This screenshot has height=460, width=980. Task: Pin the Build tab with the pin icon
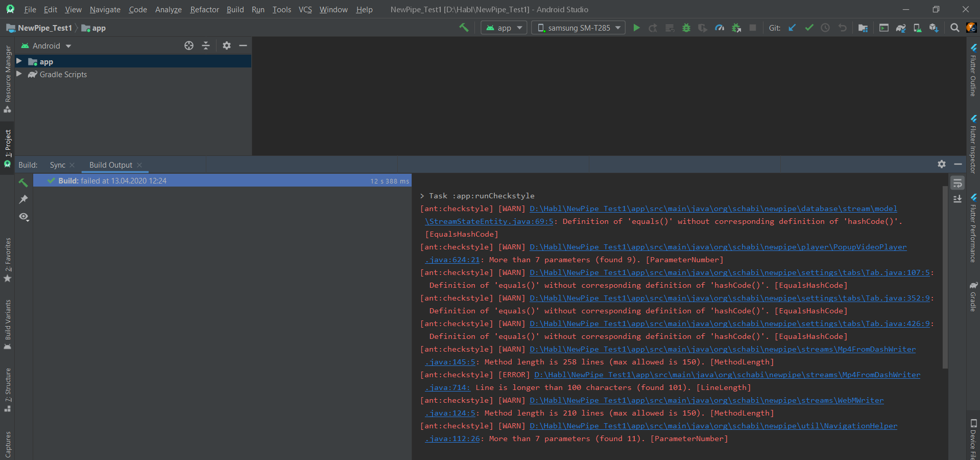23,199
